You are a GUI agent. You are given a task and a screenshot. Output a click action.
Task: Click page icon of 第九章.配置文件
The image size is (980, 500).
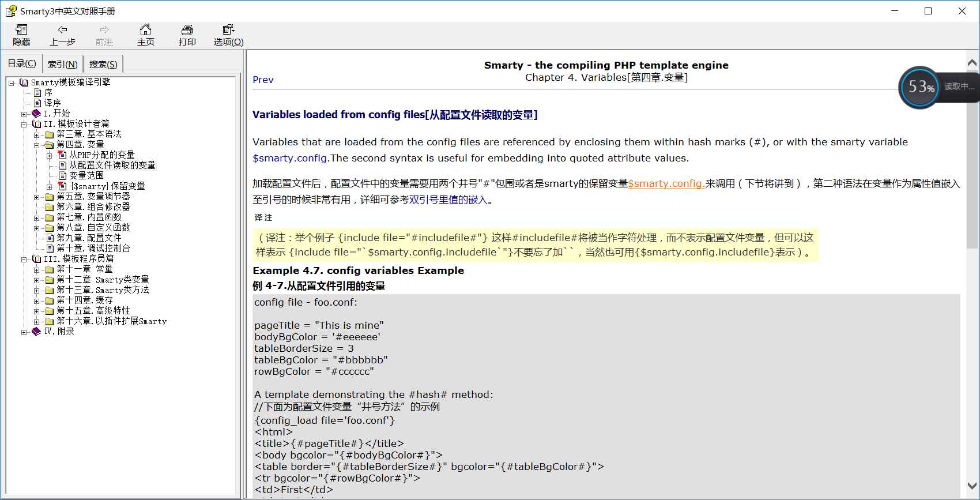click(x=50, y=238)
